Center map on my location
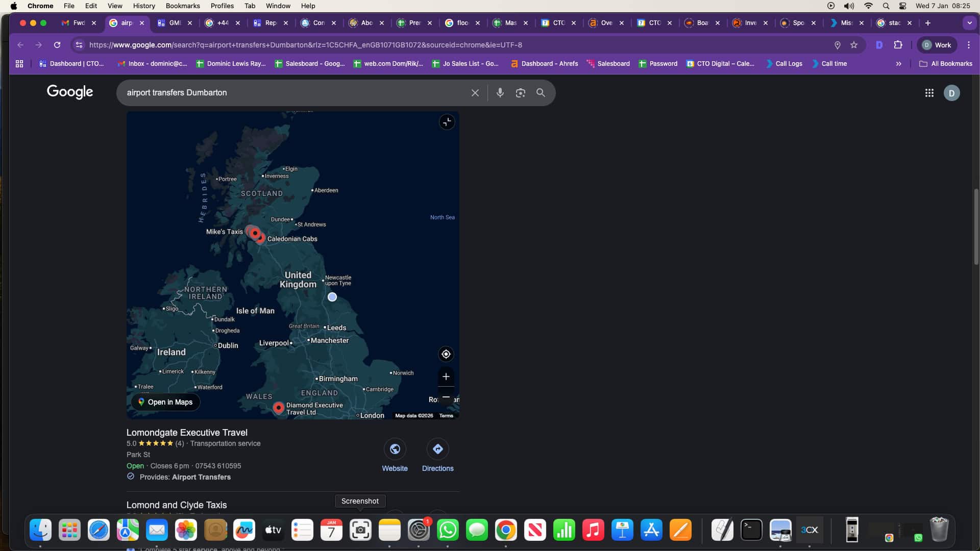The image size is (980, 551). pyautogui.click(x=446, y=354)
